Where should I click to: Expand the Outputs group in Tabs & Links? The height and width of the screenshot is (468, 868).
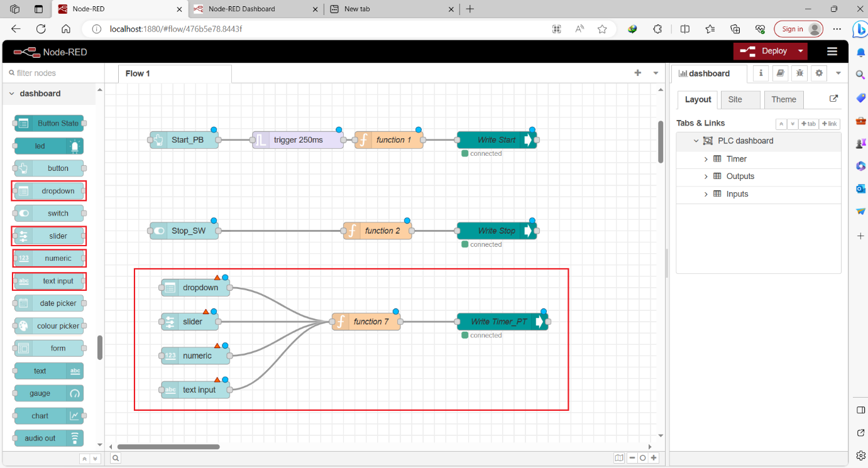(705, 177)
